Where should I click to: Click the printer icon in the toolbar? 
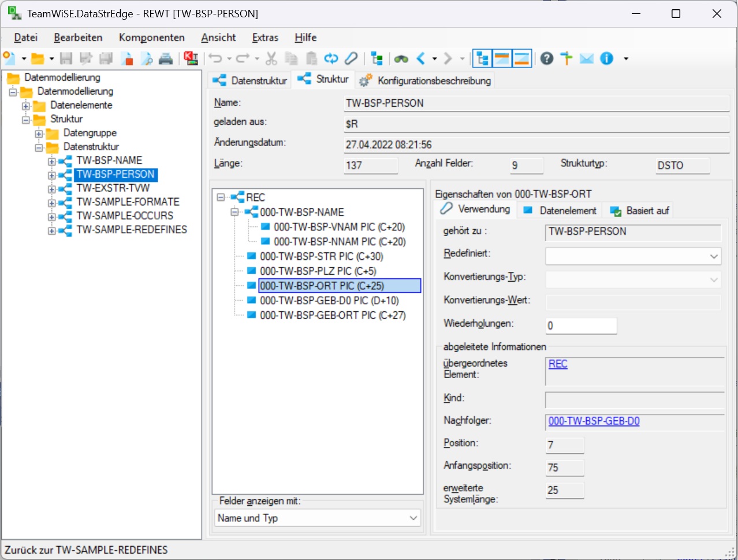pos(166,58)
